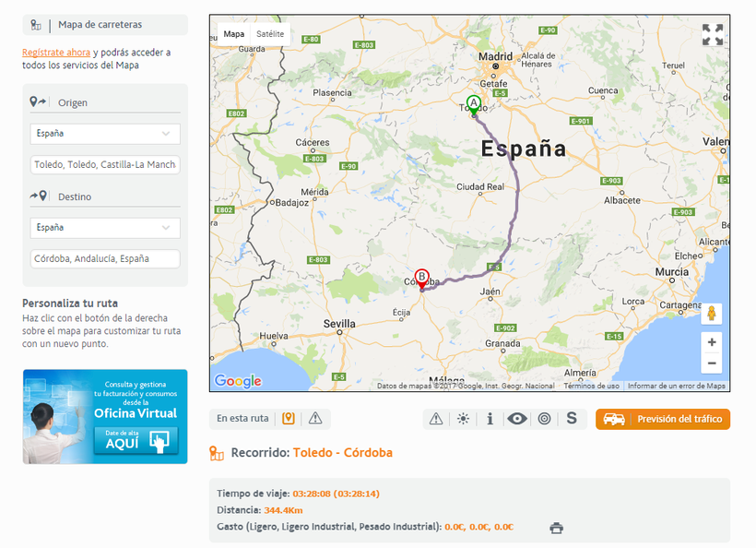756x548 pixels.
Task: Click the print icon beside Gasto
Action: 556,528
